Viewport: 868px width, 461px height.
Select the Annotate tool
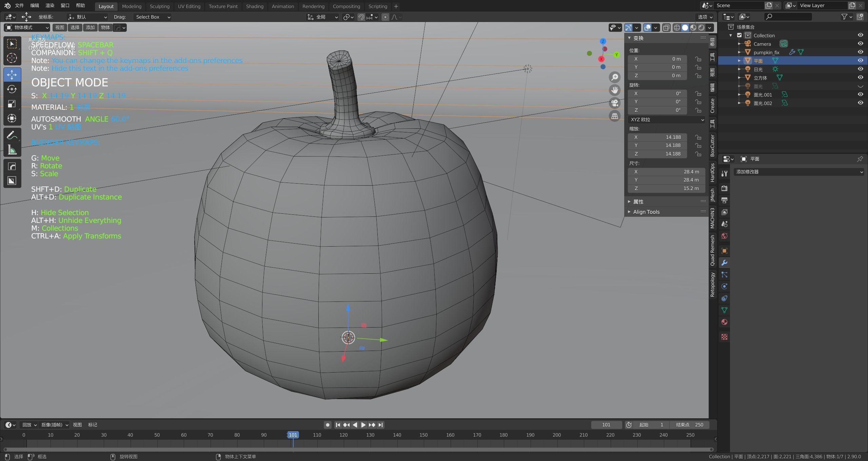[12, 135]
